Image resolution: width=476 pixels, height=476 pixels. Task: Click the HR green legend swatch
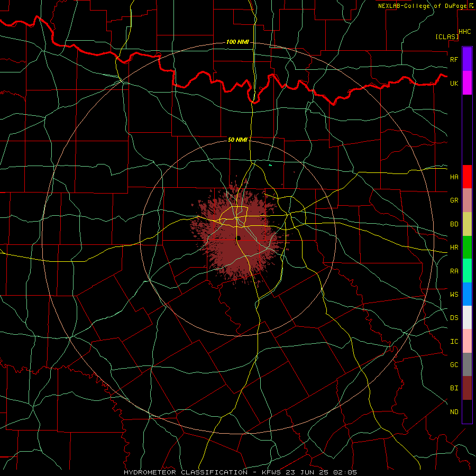(x=467, y=248)
